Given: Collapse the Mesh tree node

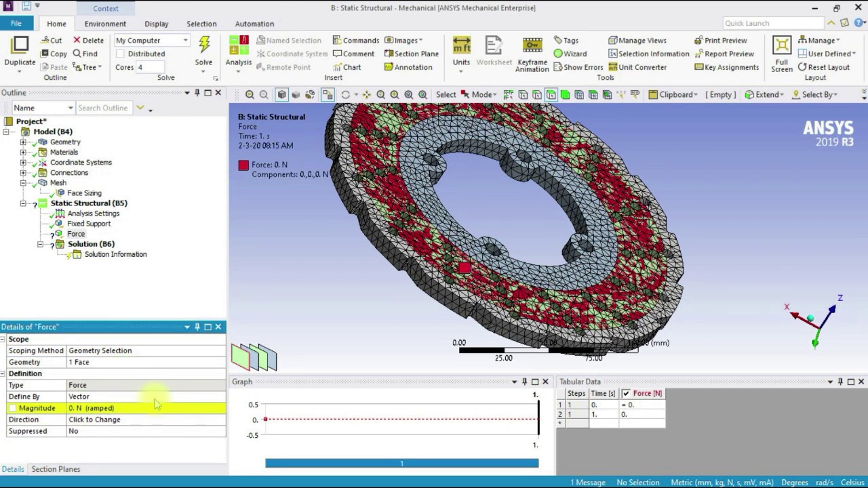Looking at the screenshot, I should (23, 183).
